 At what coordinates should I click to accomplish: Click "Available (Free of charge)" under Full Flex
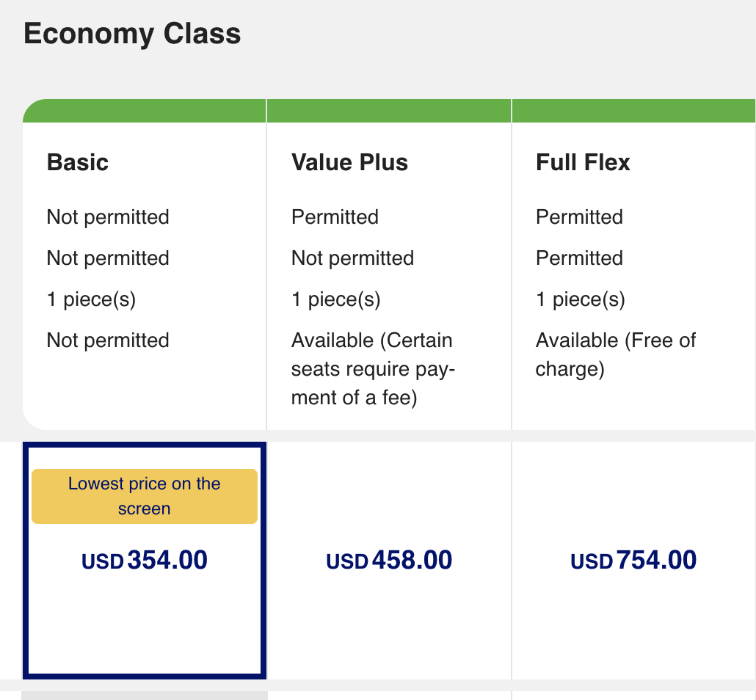tap(615, 354)
